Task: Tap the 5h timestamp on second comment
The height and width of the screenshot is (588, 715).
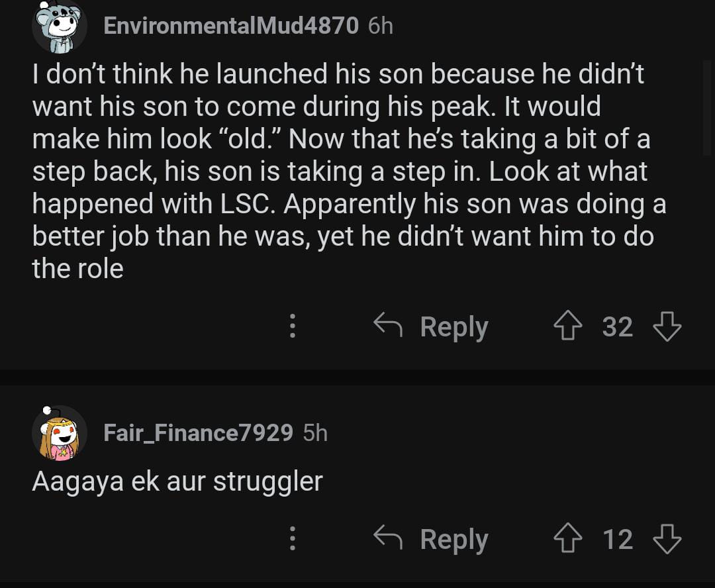Action: pos(315,433)
